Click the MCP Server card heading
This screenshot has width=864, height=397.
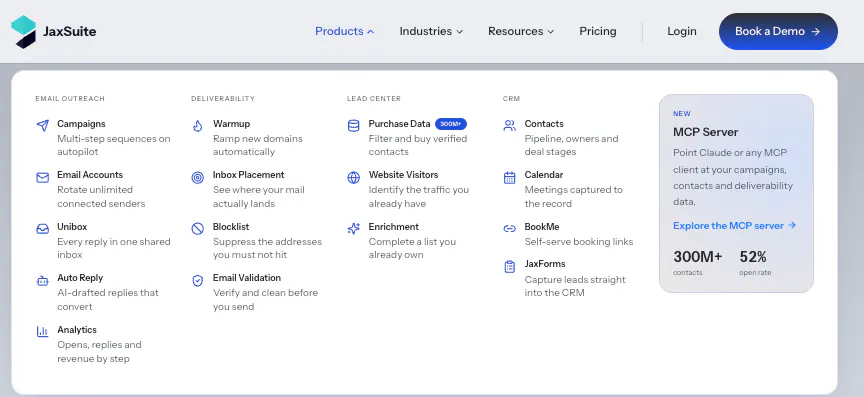[x=705, y=132]
